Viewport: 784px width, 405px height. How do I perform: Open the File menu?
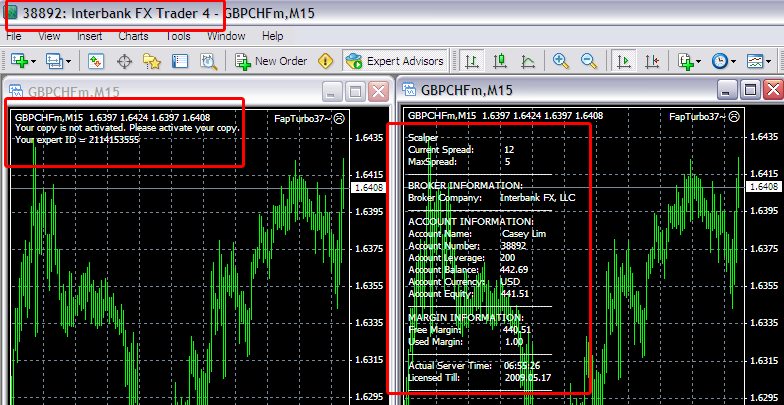pos(14,36)
